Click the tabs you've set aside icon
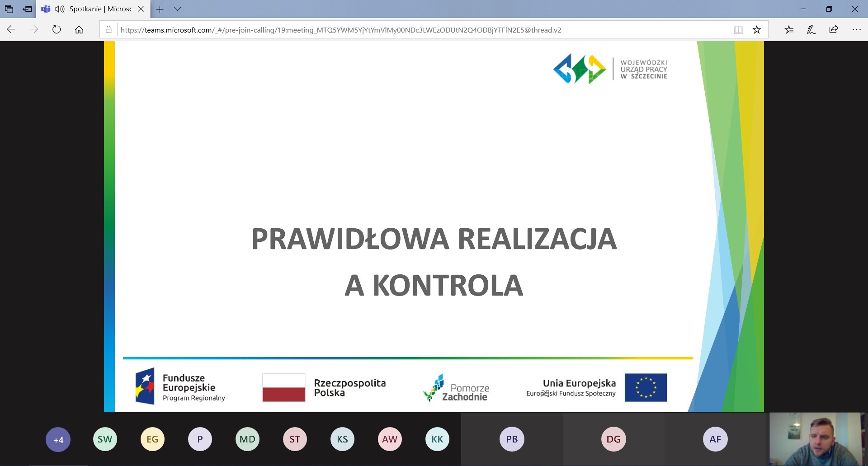Image resolution: width=868 pixels, height=466 pixels. point(9,9)
